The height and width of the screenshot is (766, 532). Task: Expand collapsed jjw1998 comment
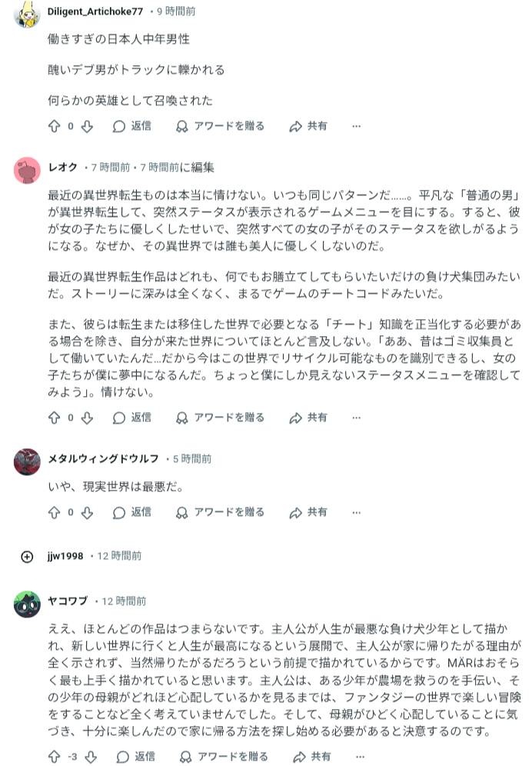click(x=27, y=556)
